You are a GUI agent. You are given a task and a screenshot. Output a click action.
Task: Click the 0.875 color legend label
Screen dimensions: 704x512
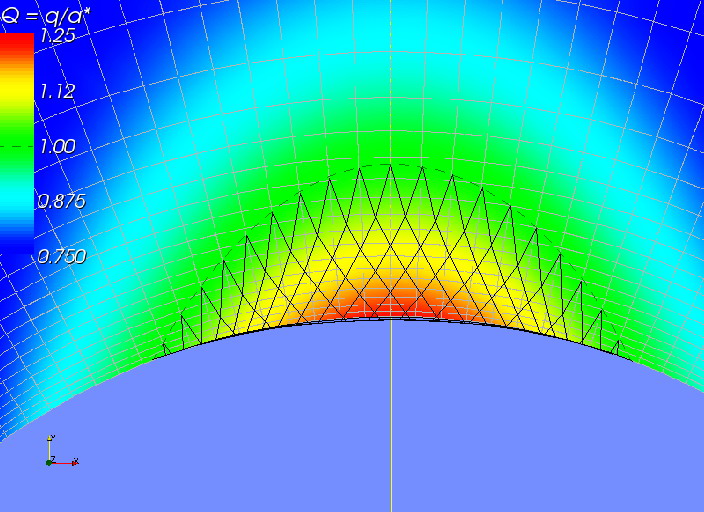point(61,201)
